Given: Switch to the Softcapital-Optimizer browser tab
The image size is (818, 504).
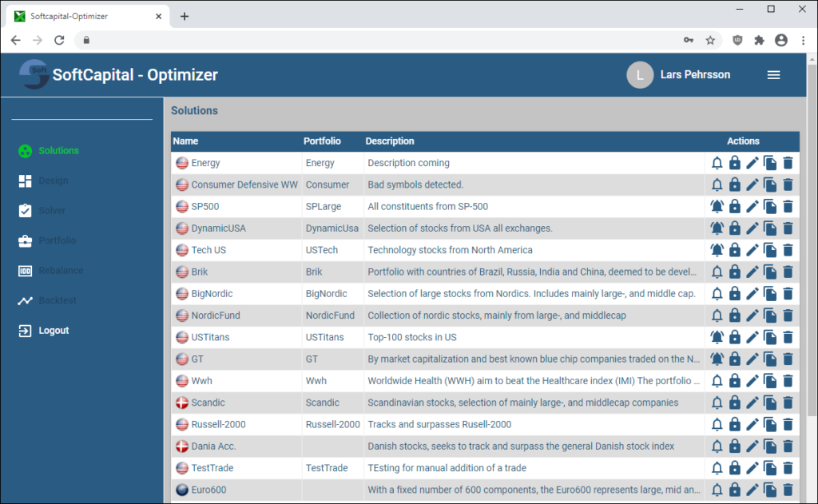Looking at the screenshot, I should tap(88, 16).
